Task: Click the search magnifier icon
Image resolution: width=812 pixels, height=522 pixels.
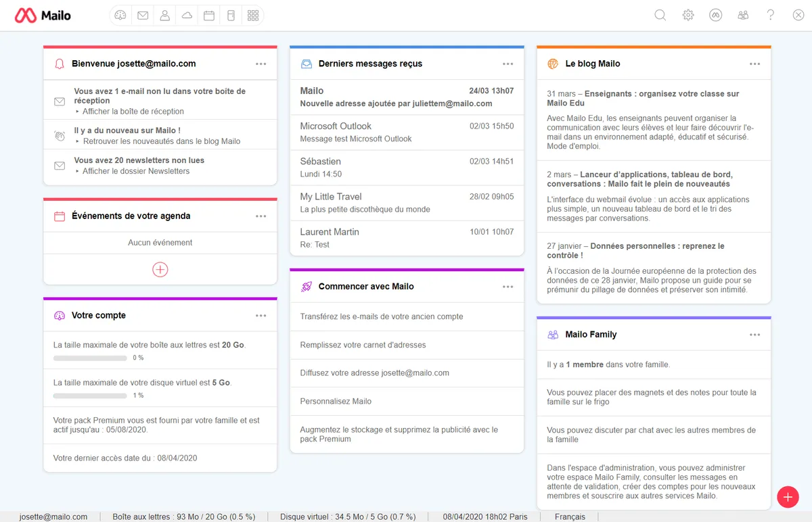Action: point(660,15)
